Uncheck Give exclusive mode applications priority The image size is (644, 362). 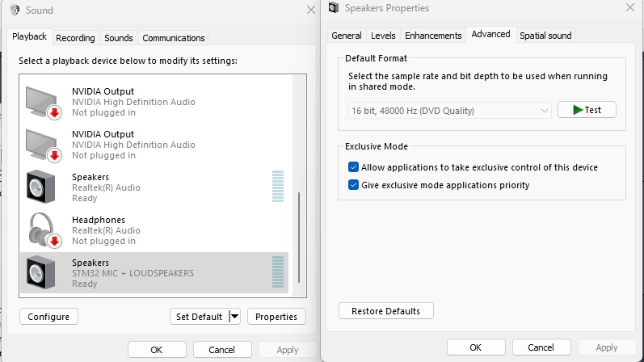click(353, 185)
